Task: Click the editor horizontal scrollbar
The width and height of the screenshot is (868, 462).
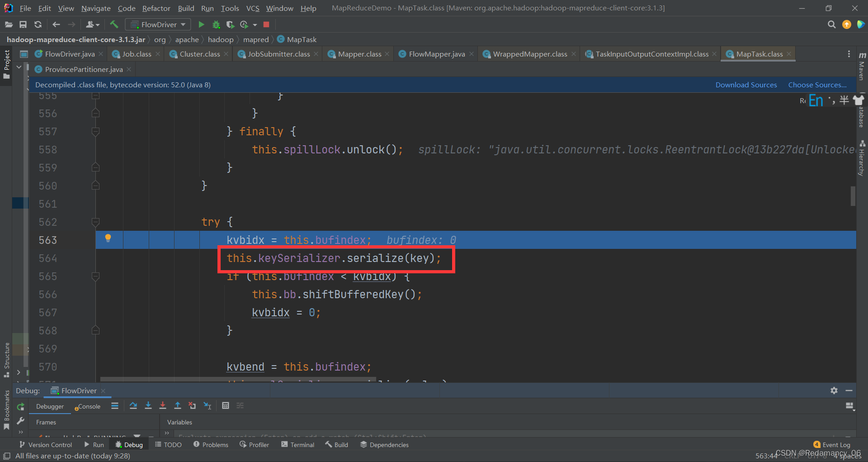Action: pos(238,379)
